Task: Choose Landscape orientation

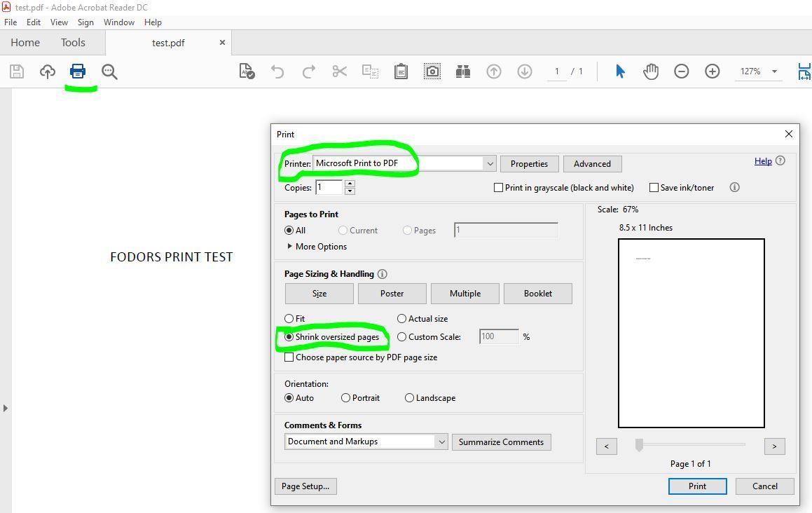Action: (x=410, y=397)
